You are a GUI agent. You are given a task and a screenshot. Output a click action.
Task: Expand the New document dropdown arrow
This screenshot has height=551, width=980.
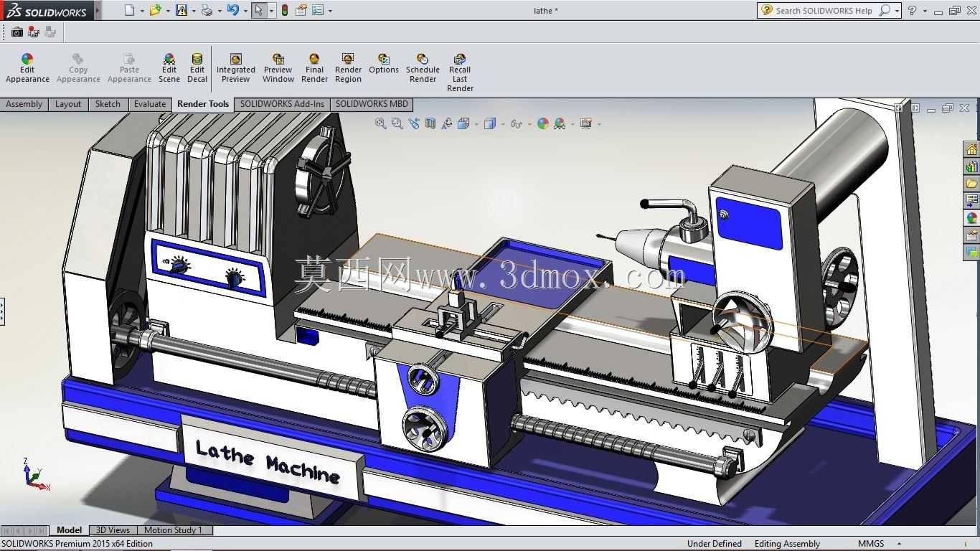(x=142, y=11)
